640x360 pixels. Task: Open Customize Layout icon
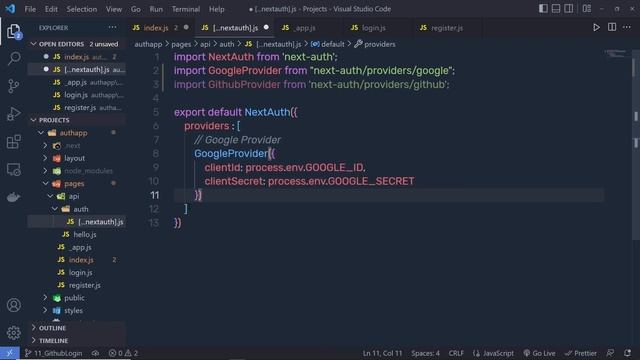[587, 9]
